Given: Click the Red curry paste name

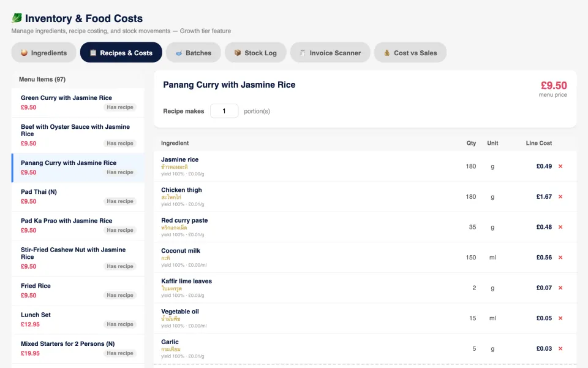Looking at the screenshot, I should tap(184, 220).
